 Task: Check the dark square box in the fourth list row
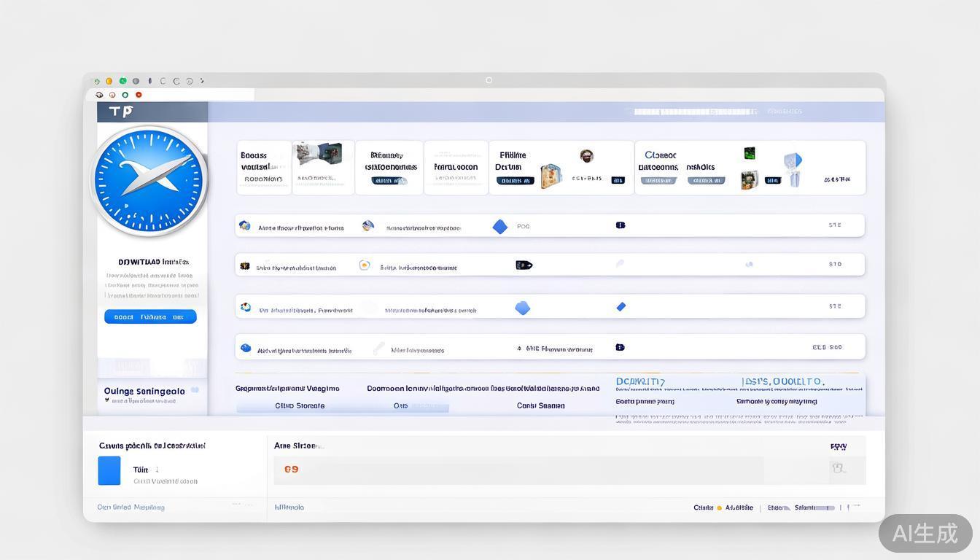620,348
